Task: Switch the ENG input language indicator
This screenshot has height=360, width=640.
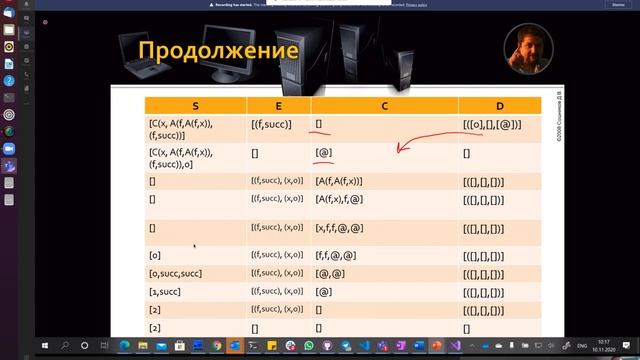Action: (x=582, y=346)
